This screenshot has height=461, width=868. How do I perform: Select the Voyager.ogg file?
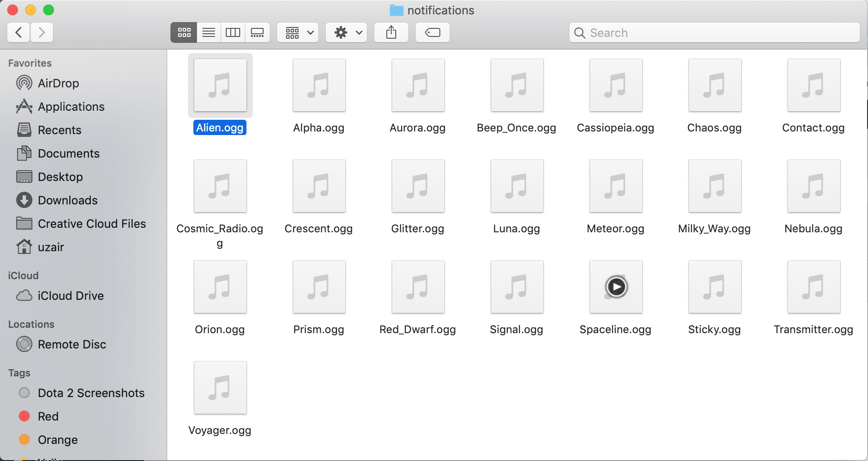(x=220, y=388)
